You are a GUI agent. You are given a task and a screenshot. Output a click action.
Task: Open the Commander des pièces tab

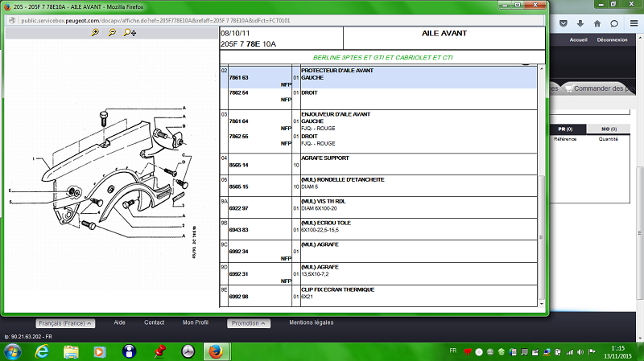tap(600, 88)
